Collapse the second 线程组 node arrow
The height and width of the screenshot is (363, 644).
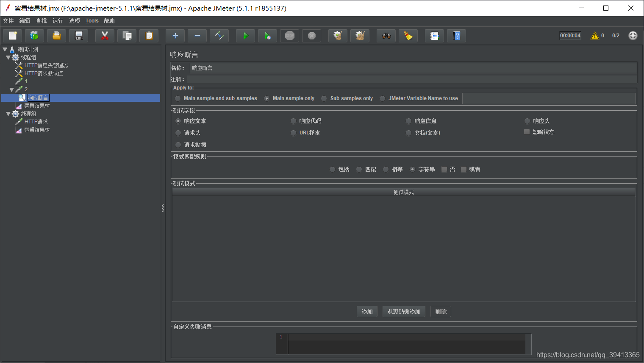click(8, 114)
